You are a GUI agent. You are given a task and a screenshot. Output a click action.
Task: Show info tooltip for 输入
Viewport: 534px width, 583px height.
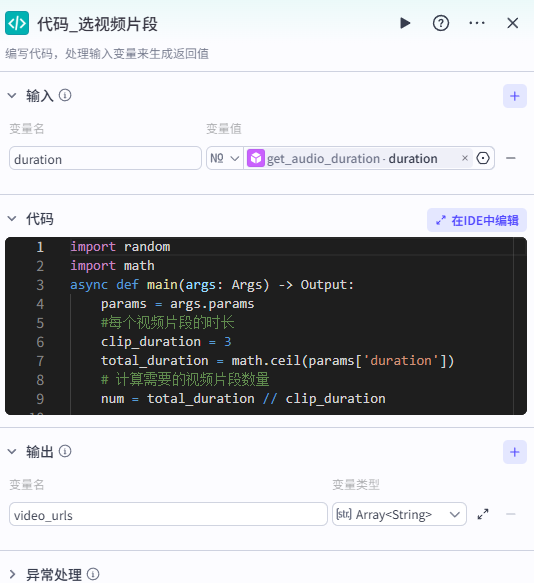(65, 96)
